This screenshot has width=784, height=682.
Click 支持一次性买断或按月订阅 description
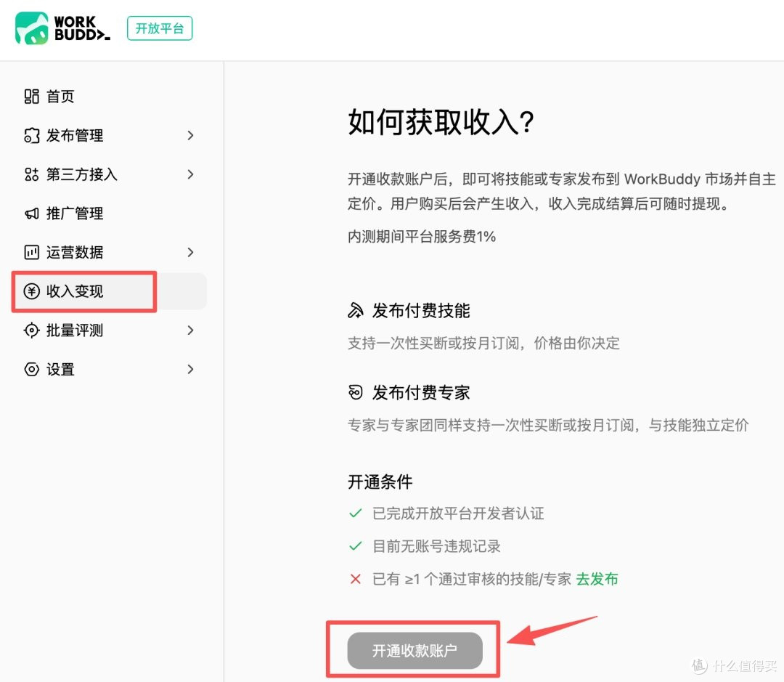click(x=483, y=343)
